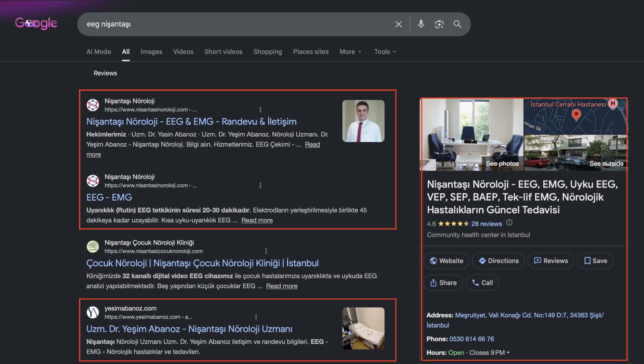This screenshot has height=364, width=644.
Task: Open the Meşrutiyet, Vali Konağı Cd. address link
Action: [515, 320]
